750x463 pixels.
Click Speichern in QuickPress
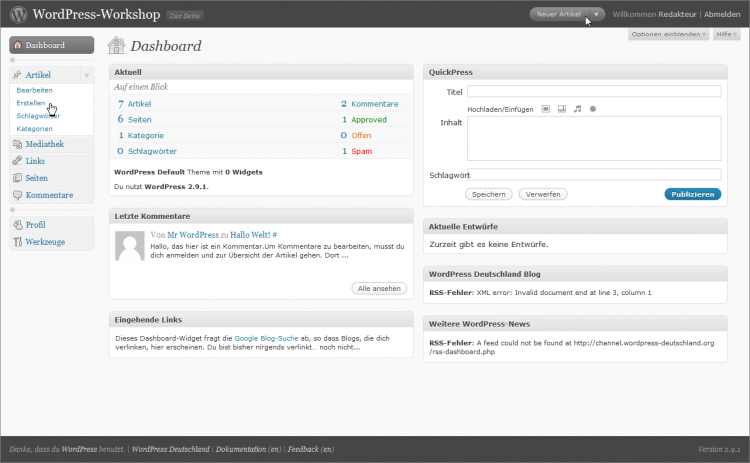[488, 194]
